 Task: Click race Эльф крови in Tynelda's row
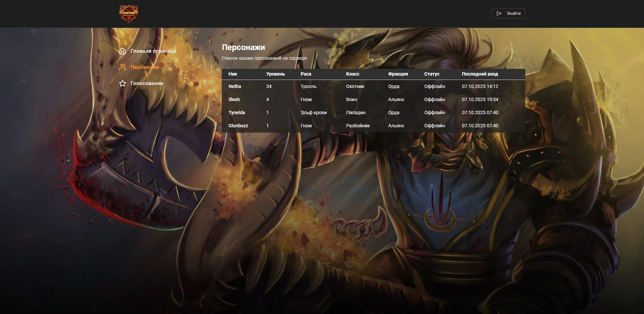pyautogui.click(x=314, y=113)
